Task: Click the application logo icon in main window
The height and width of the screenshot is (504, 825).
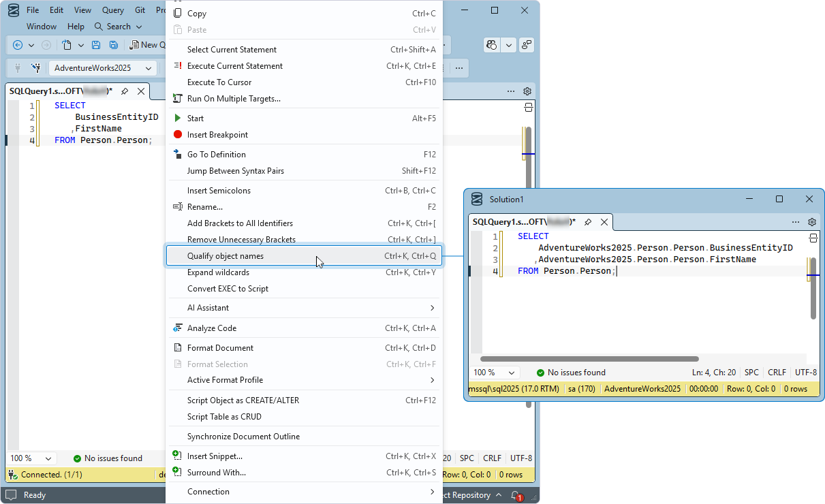Action: point(14,10)
